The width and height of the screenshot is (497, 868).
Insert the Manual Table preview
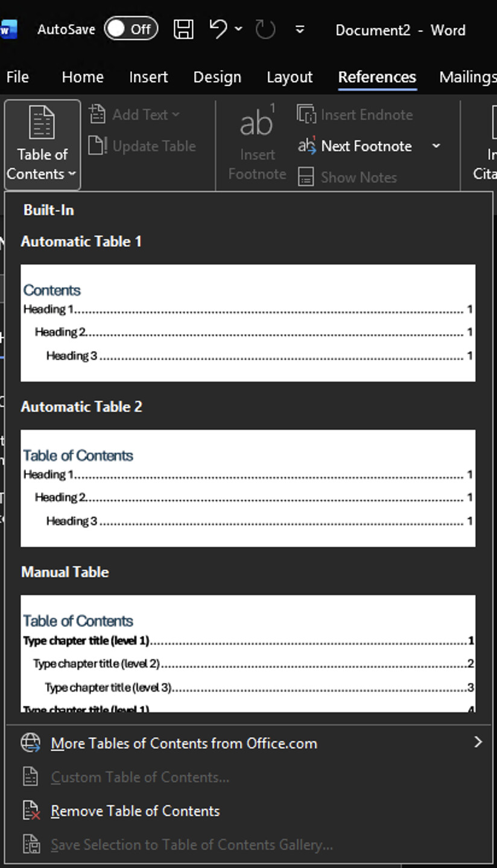[248, 654]
